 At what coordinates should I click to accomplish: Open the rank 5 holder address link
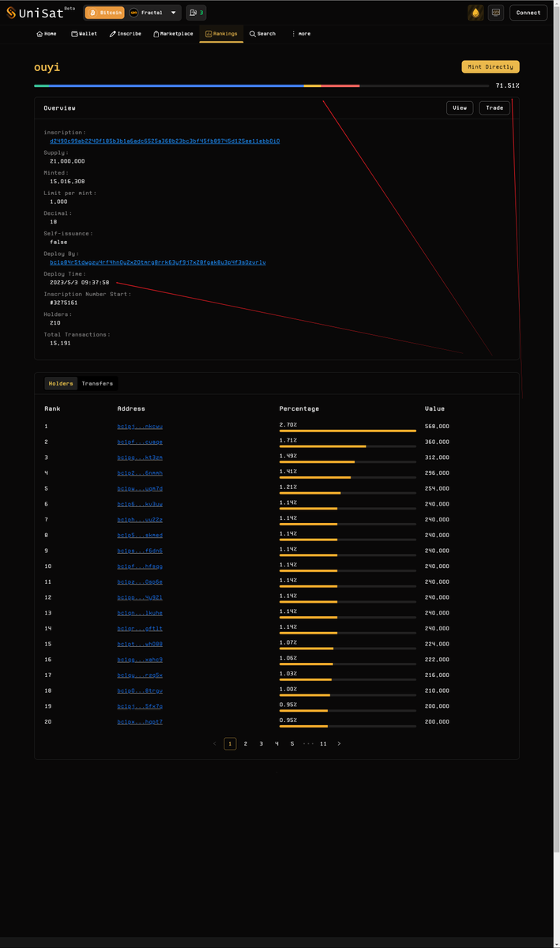[140, 488]
